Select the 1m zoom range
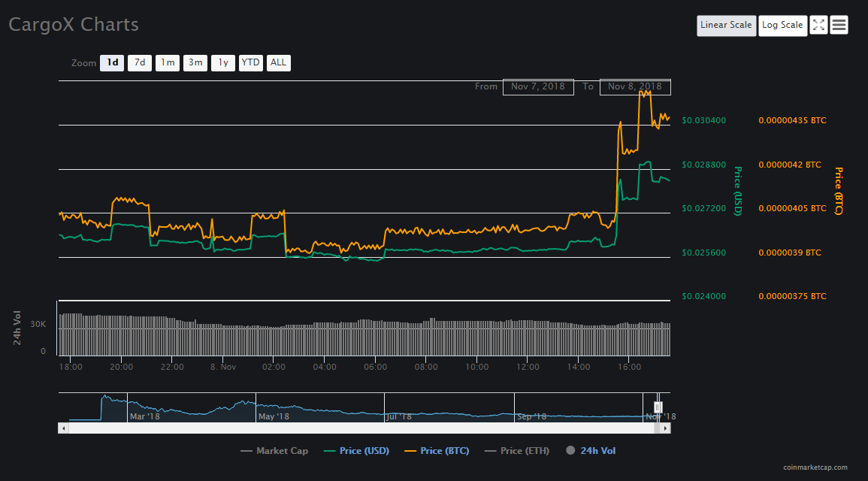The height and width of the screenshot is (481, 868). (x=167, y=63)
